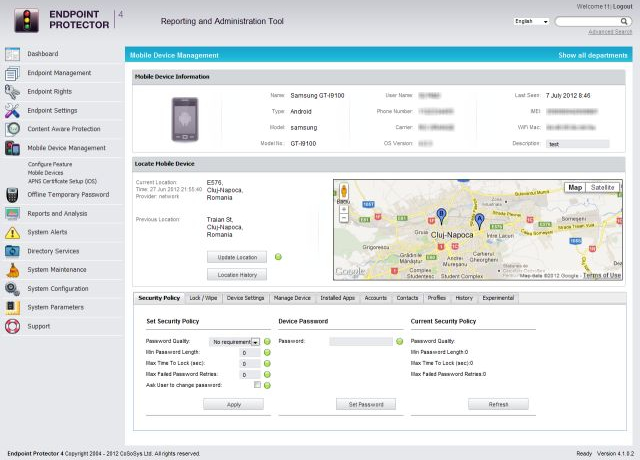Screen dimensions: 640x460
Task: Click the System Alerts warning icon
Action: click(x=12, y=232)
